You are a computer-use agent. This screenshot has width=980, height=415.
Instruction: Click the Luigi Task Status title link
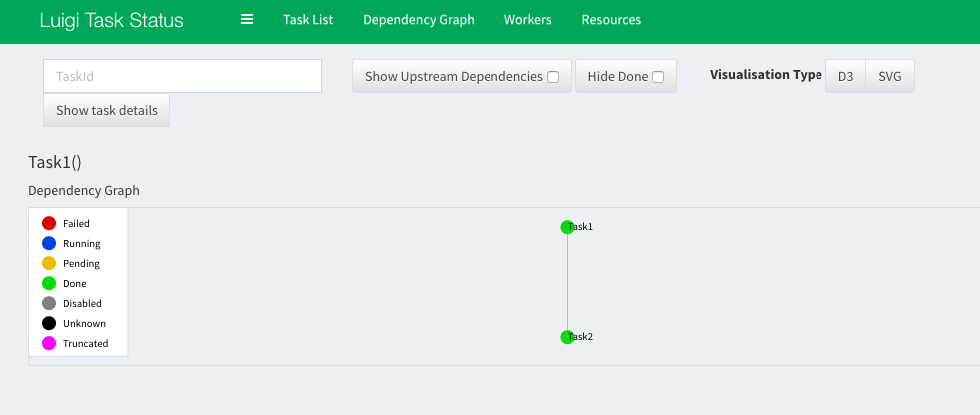(x=112, y=21)
